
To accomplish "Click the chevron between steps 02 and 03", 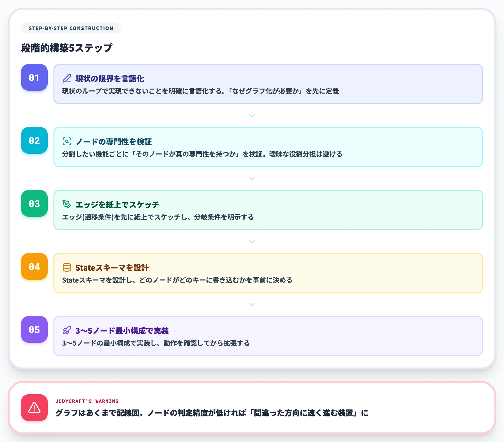I will (252, 178).
